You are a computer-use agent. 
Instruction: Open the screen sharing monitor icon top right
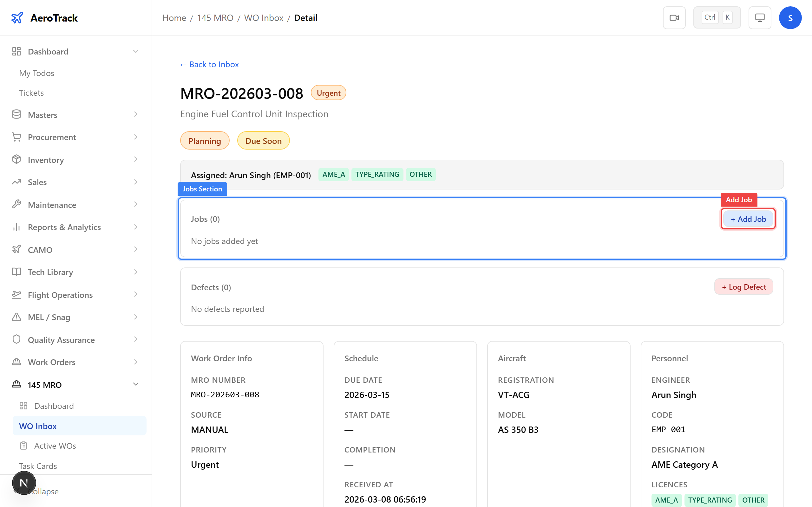point(760,17)
